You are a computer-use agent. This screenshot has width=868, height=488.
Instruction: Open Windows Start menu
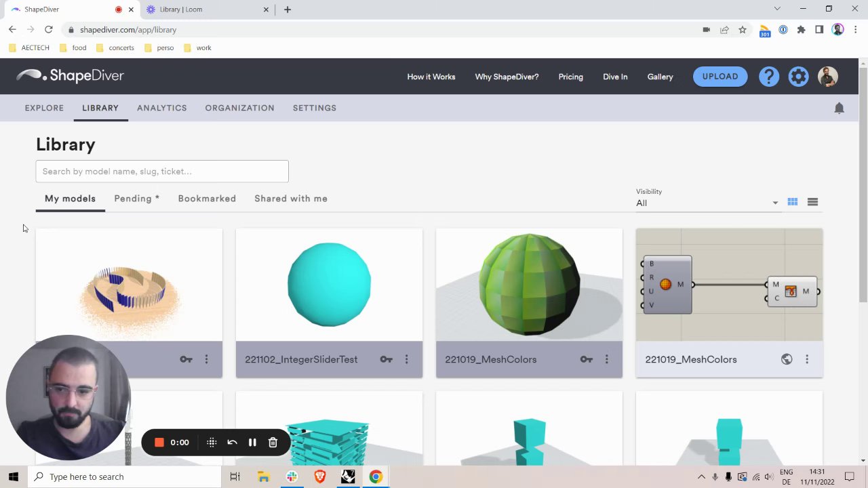[14, 477]
